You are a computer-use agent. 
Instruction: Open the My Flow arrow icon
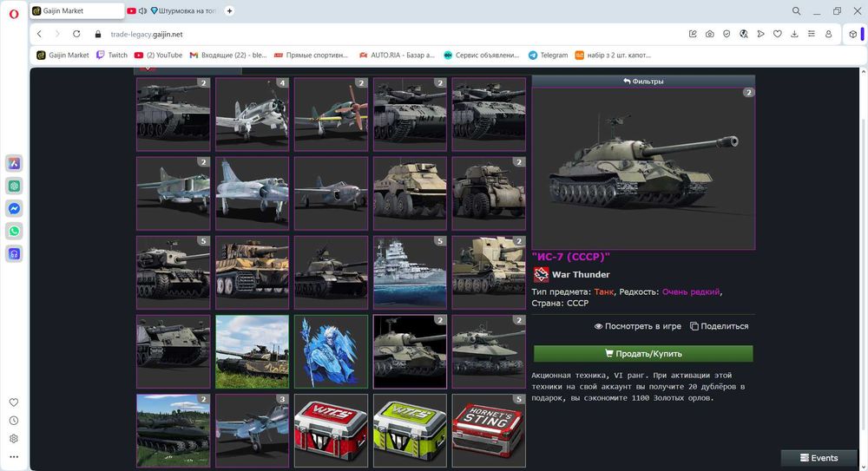[x=760, y=34]
